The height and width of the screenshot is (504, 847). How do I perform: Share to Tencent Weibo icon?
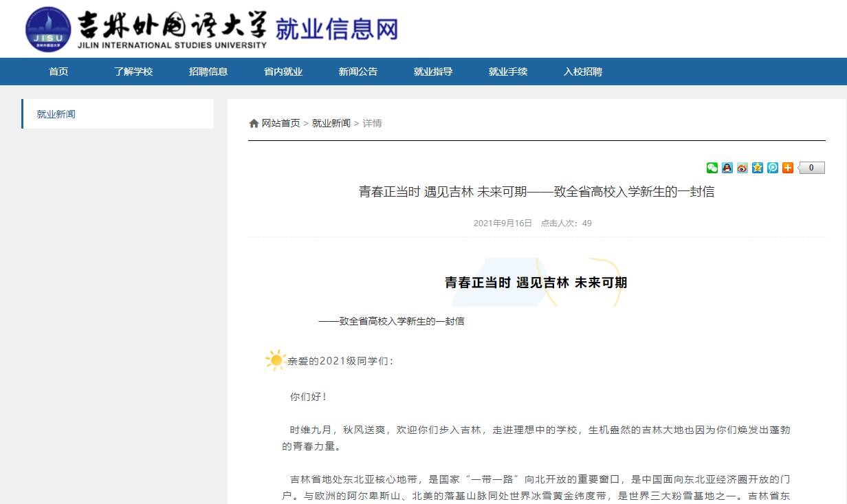click(x=773, y=168)
